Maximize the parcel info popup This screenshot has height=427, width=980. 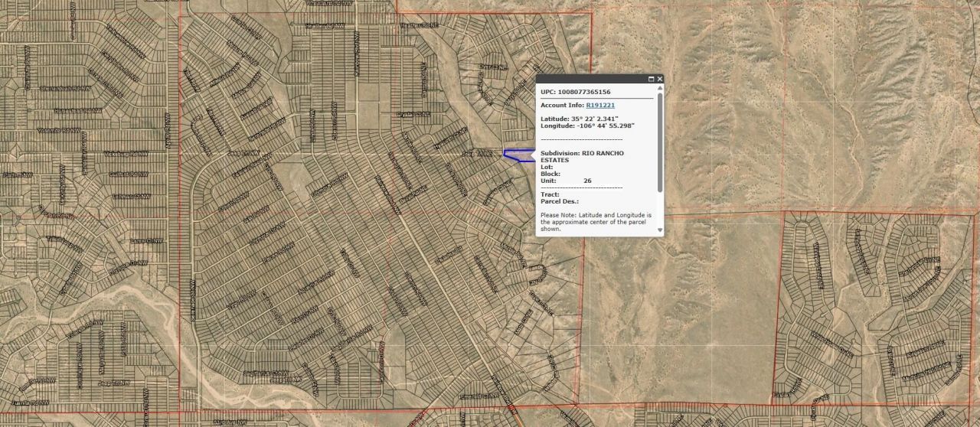(x=652, y=79)
